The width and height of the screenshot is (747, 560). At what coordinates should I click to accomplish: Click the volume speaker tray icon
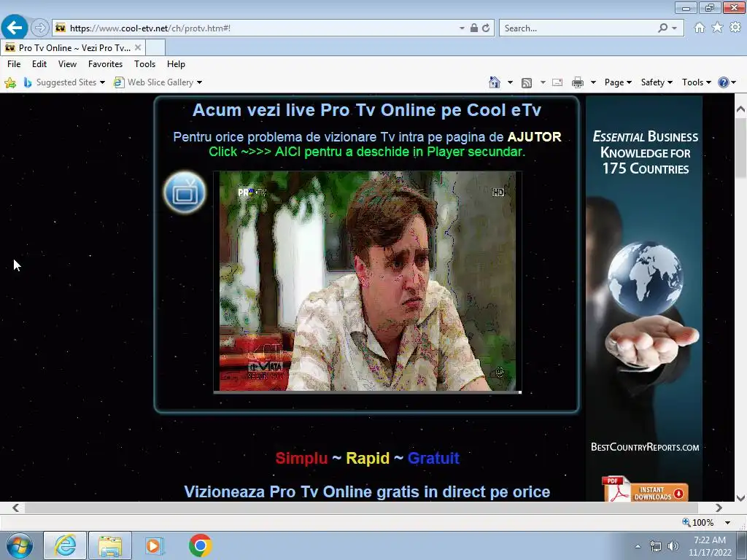click(x=673, y=547)
